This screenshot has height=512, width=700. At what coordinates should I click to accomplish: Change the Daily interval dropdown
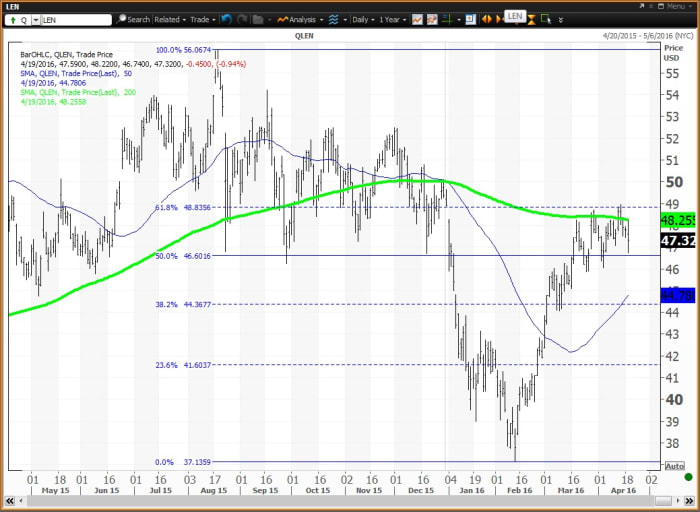point(363,19)
